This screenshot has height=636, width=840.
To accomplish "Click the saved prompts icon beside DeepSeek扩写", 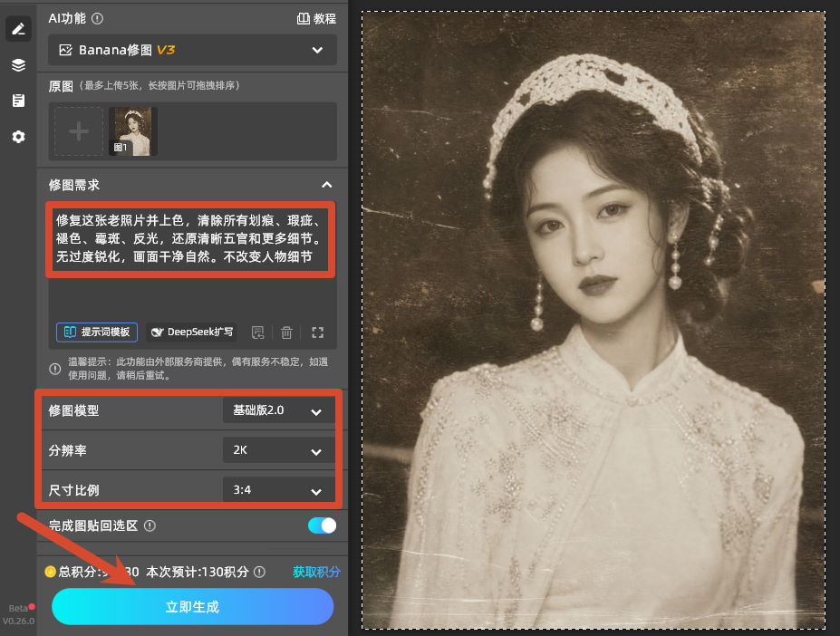I will pyautogui.click(x=257, y=332).
